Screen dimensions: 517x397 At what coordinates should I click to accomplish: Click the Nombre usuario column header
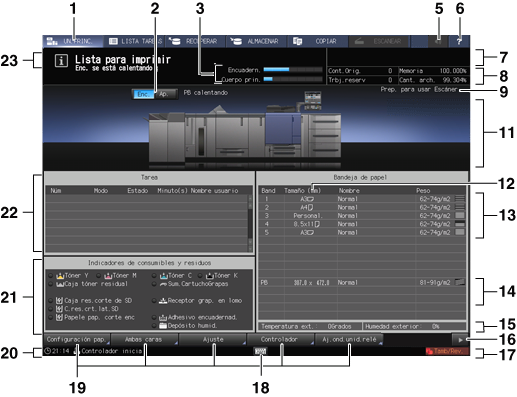[214, 191]
